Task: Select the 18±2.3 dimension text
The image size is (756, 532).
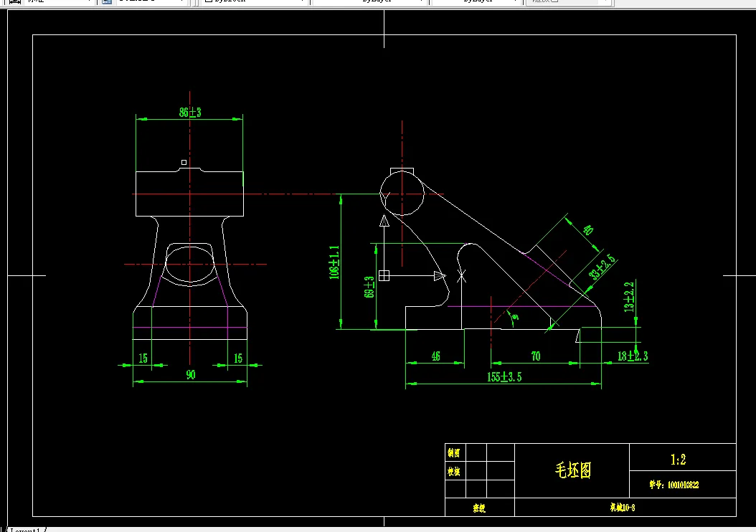Action: (x=633, y=356)
